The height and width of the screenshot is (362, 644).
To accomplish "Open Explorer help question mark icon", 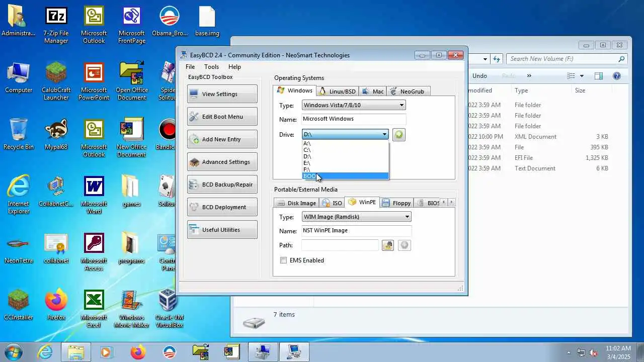I will [617, 76].
